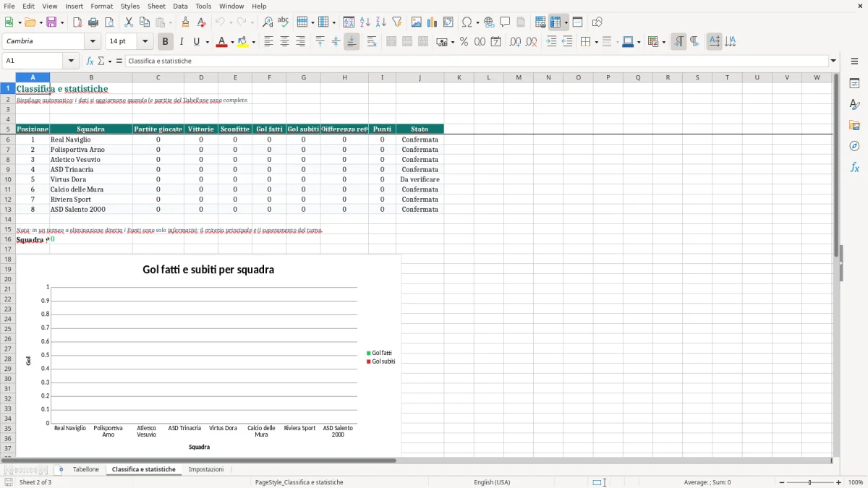Open the font name dropdown arrow
This screenshot has height=488, width=868.
coord(92,41)
